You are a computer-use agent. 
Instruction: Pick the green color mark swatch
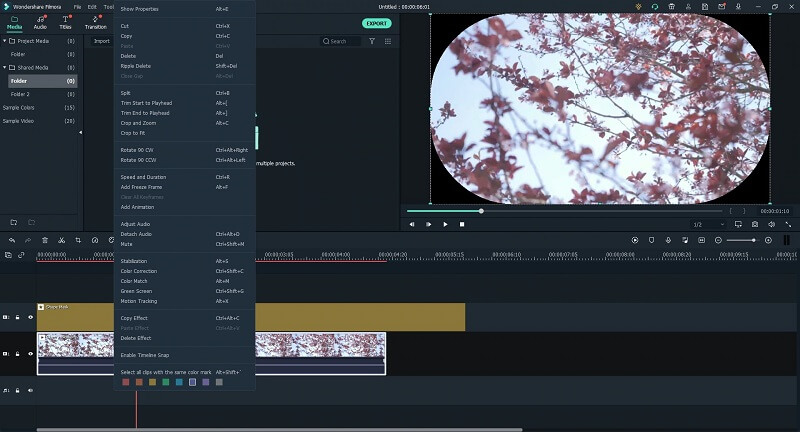[165, 381]
